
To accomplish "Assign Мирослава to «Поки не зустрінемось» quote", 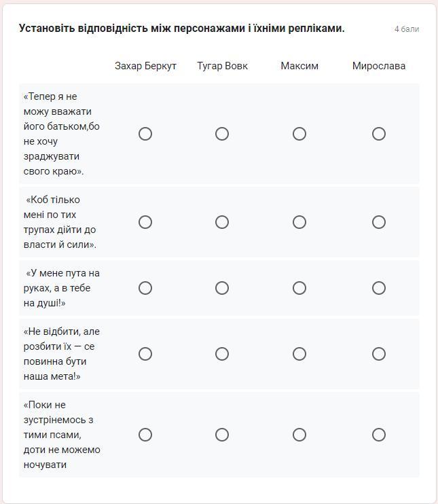I will click(x=379, y=435).
